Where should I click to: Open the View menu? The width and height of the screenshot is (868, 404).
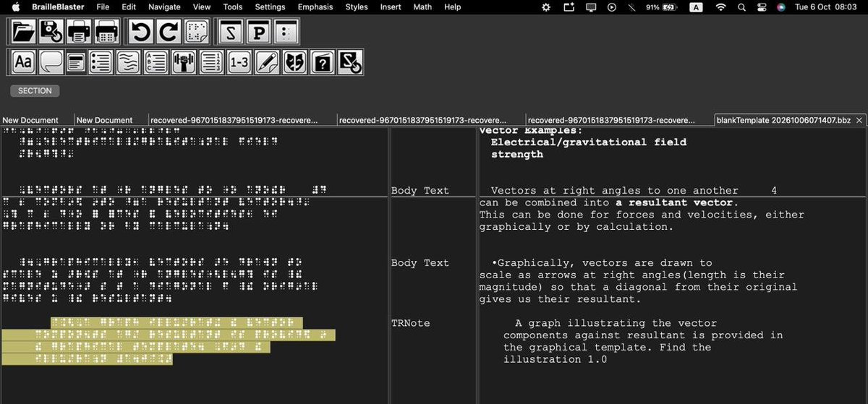click(202, 7)
